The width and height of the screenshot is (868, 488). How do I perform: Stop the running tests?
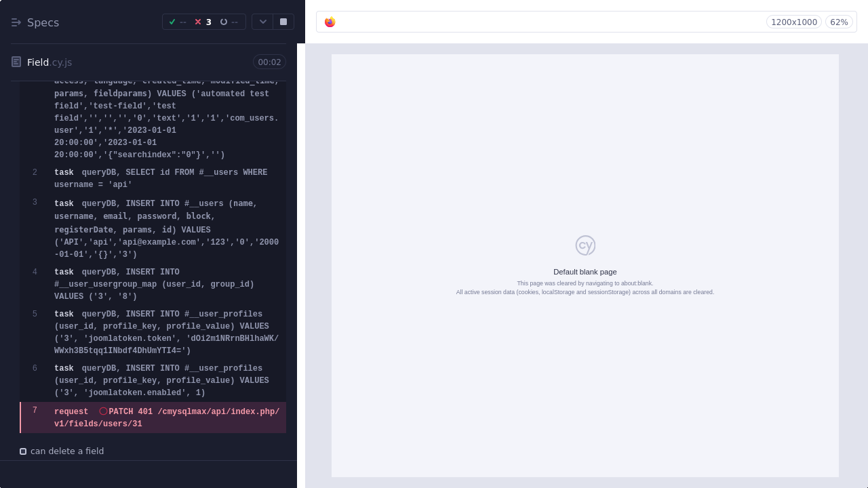point(283,22)
